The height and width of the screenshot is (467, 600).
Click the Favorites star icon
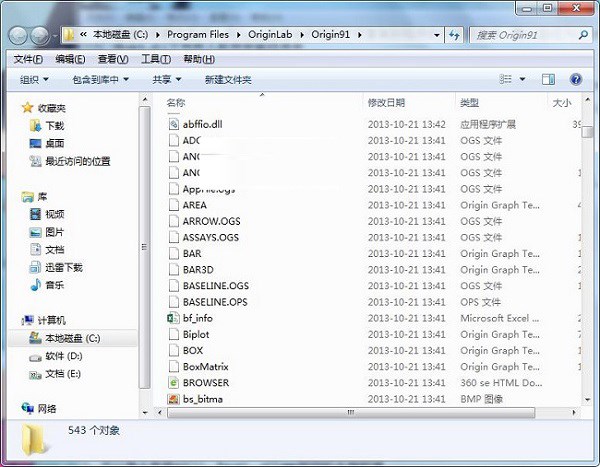(28, 108)
